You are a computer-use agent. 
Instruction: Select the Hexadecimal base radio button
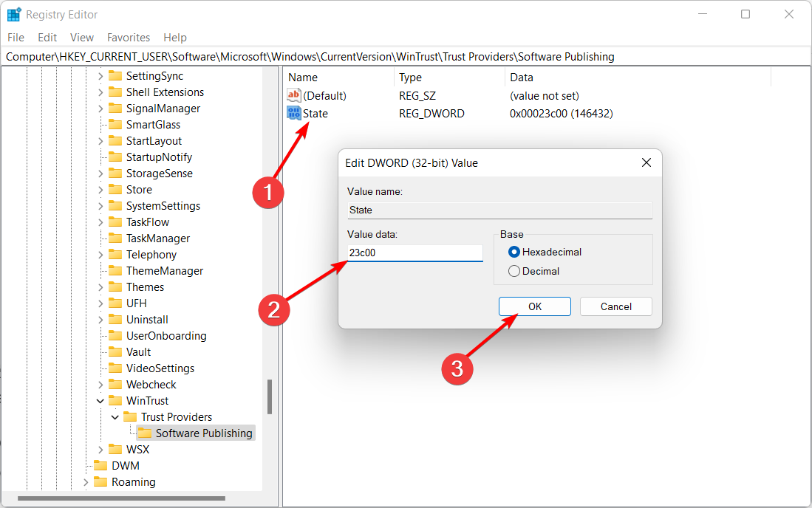(x=514, y=252)
